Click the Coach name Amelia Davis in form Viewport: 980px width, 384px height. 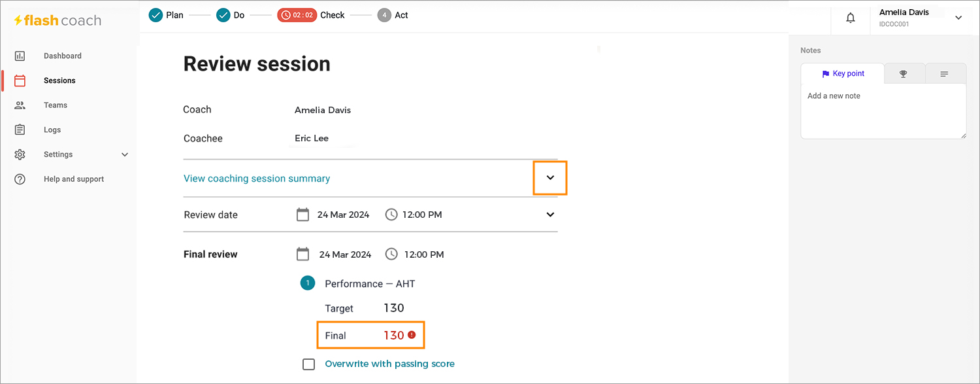click(323, 110)
